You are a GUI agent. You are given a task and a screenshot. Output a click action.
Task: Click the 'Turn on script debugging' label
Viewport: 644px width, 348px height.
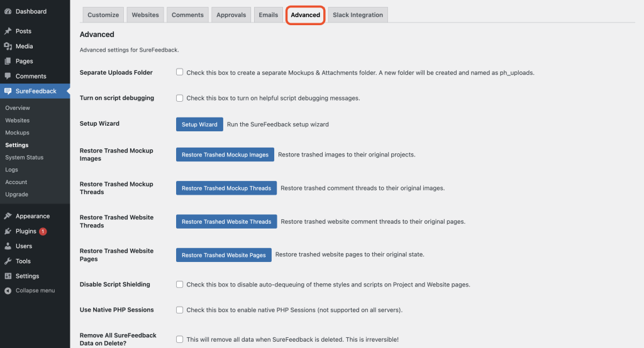(117, 98)
